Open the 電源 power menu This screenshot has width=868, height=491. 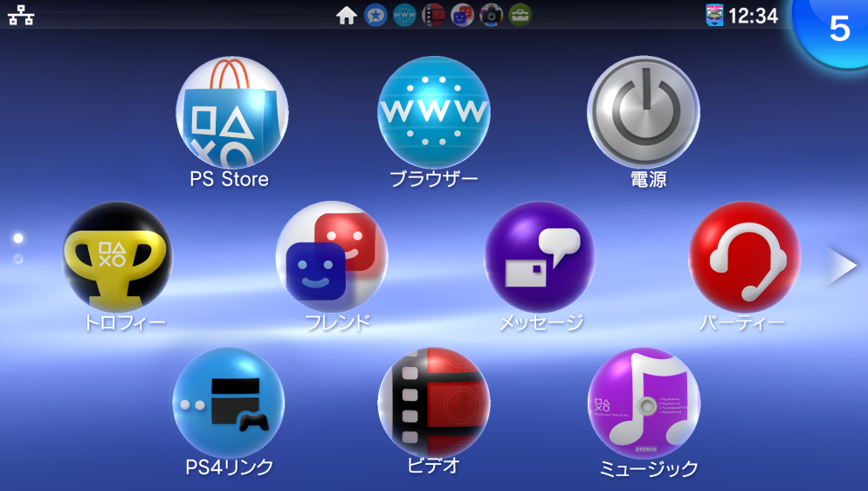(643, 113)
